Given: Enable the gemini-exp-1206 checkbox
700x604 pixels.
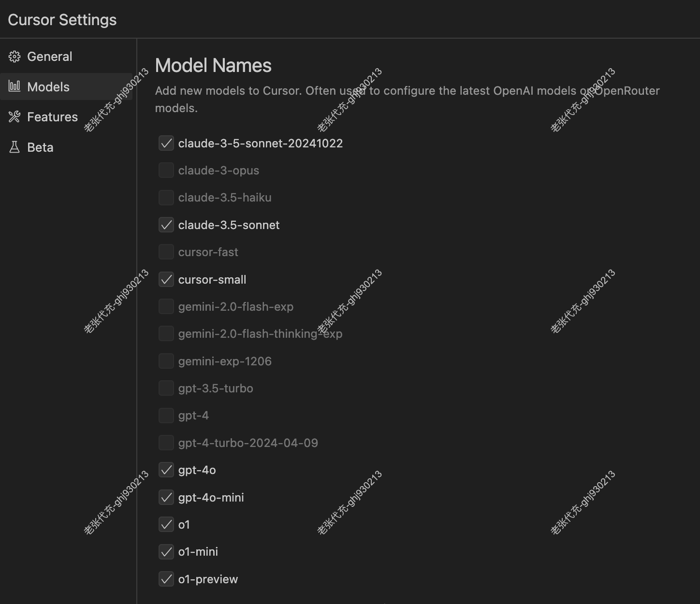Looking at the screenshot, I should tap(166, 361).
